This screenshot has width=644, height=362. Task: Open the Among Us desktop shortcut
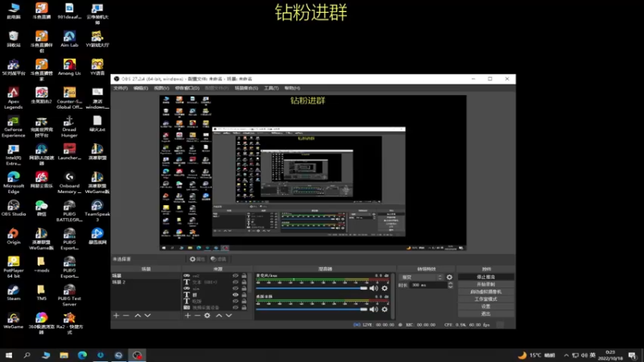pyautogui.click(x=69, y=67)
